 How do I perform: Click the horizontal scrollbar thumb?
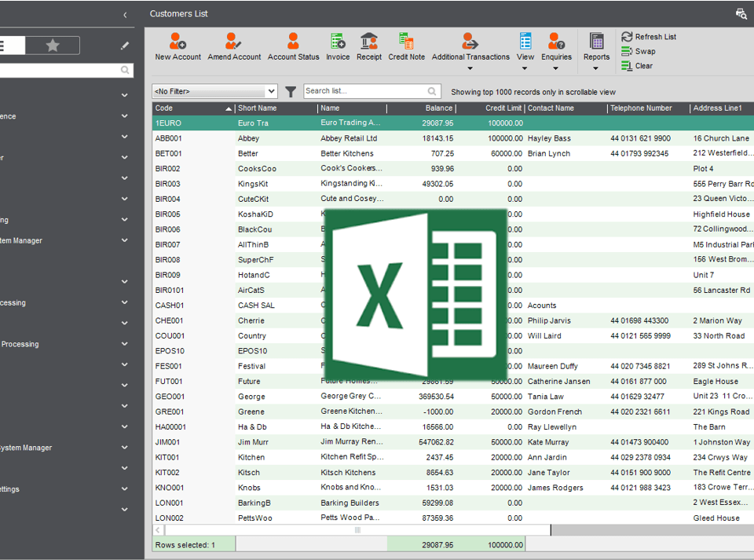pos(357,530)
